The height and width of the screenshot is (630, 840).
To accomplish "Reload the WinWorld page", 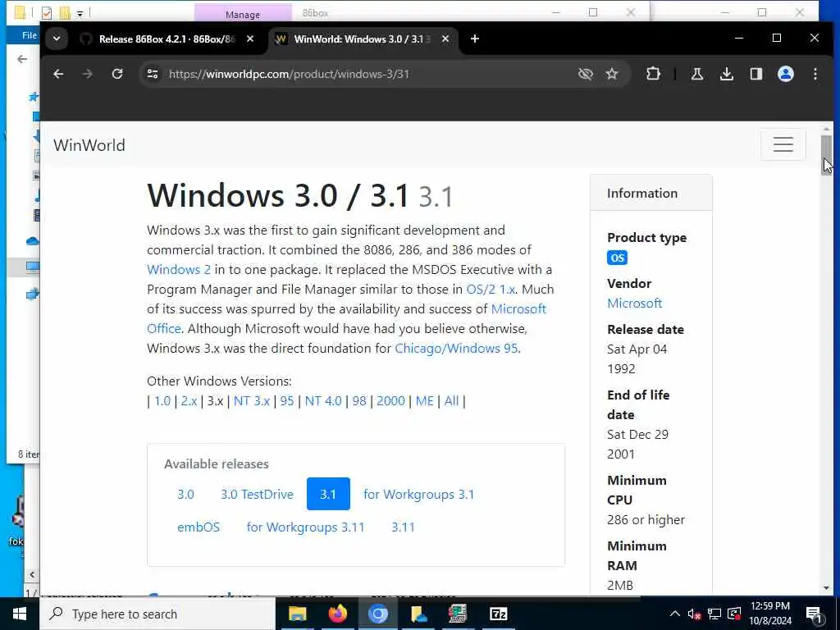I will click(x=117, y=74).
